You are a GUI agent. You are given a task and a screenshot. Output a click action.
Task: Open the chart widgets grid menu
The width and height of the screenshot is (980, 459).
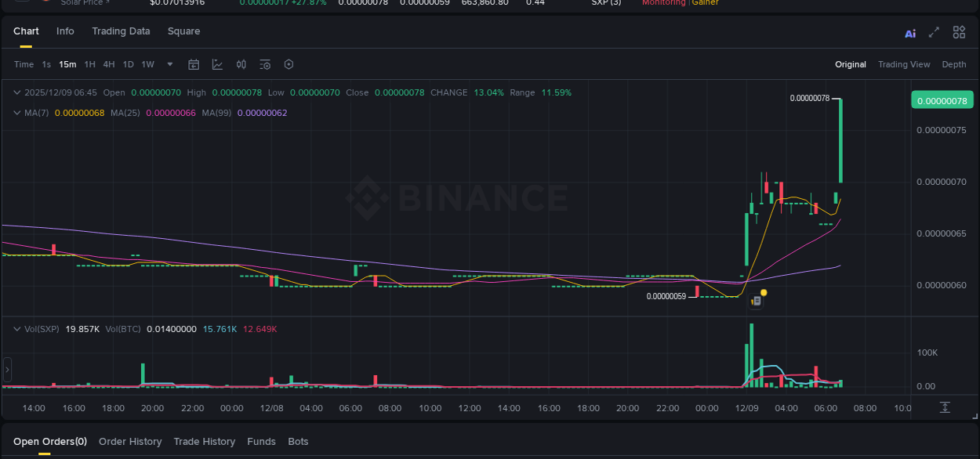click(959, 32)
